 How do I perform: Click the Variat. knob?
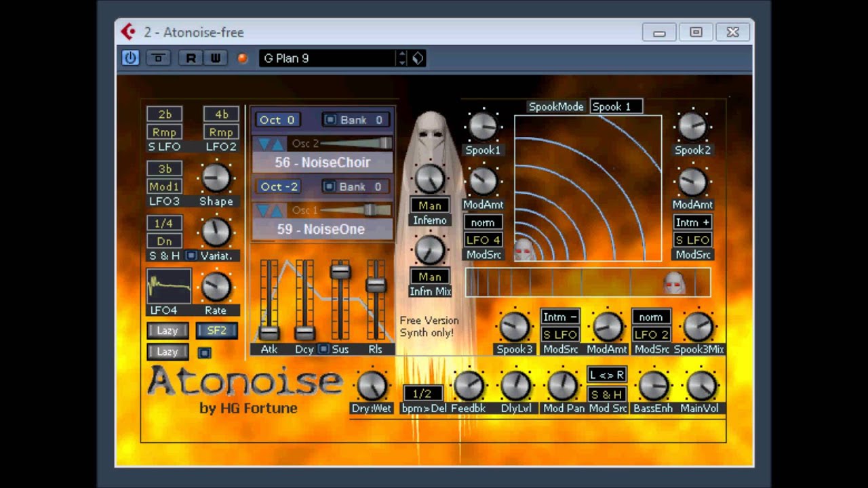click(x=216, y=232)
